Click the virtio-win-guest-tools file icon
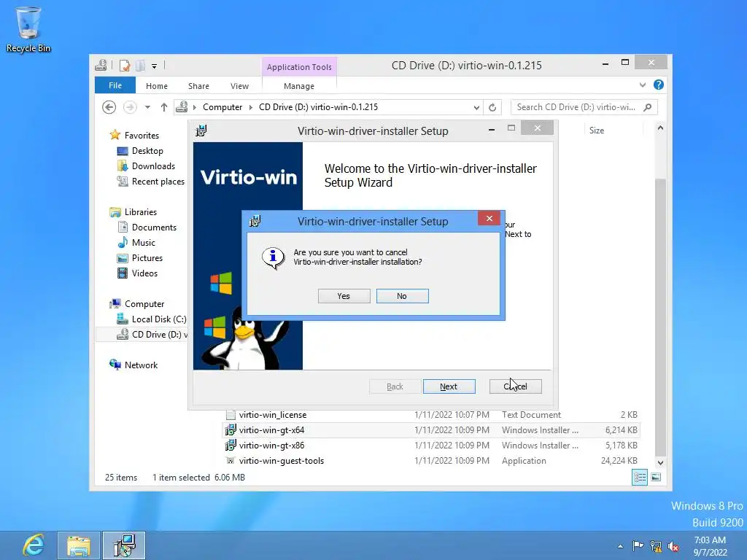 231,461
